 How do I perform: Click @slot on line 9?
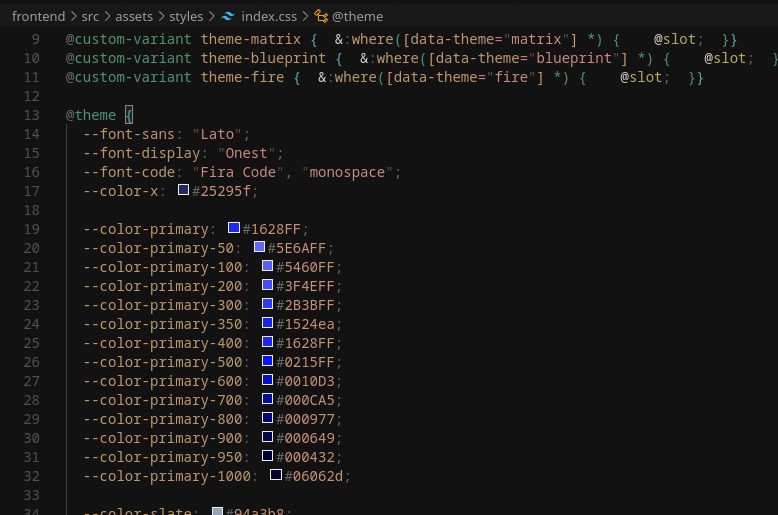coord(674,39)
